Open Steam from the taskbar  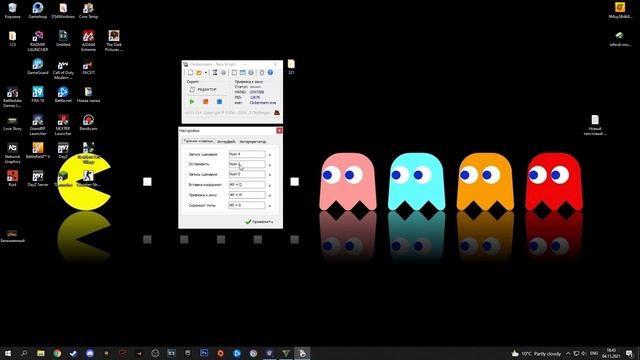(x=73, y=353)
